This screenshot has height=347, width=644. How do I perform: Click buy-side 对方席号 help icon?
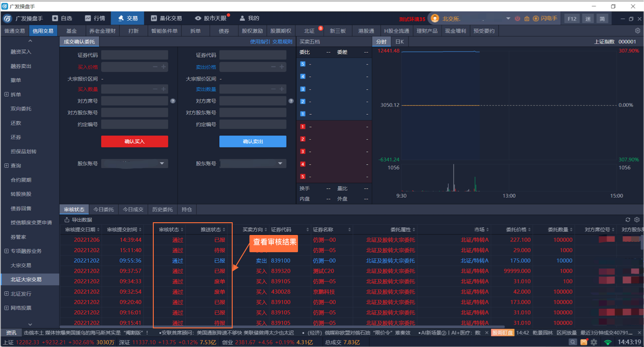(173, 101)
